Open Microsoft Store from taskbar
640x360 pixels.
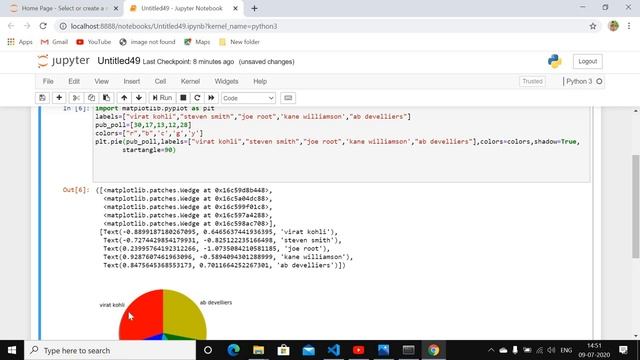tap(283, 350)
